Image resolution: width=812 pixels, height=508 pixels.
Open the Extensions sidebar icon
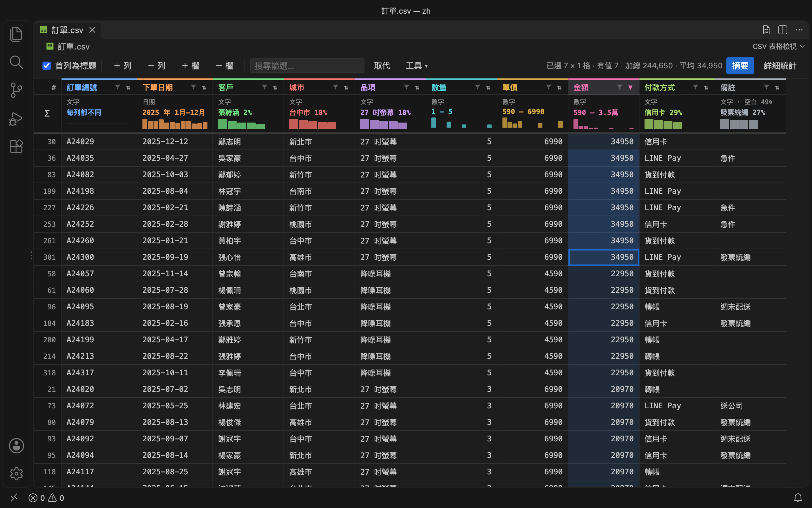click(16, 146)
